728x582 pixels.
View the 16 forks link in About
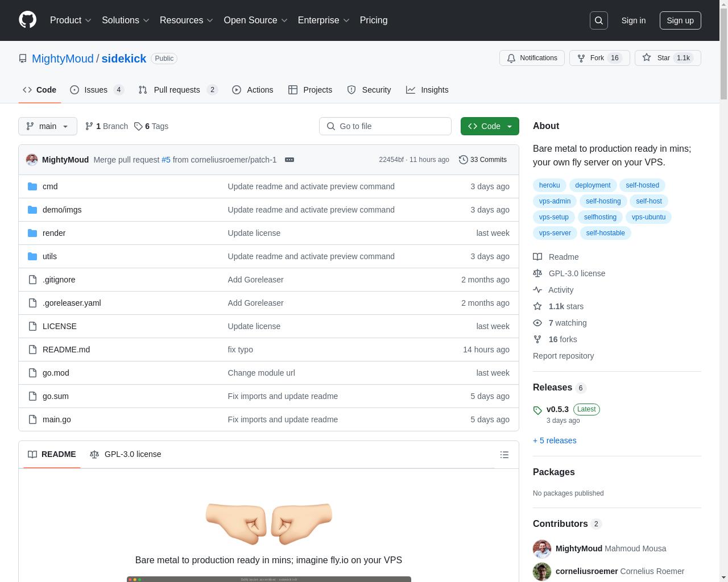[x=555, y=339]
